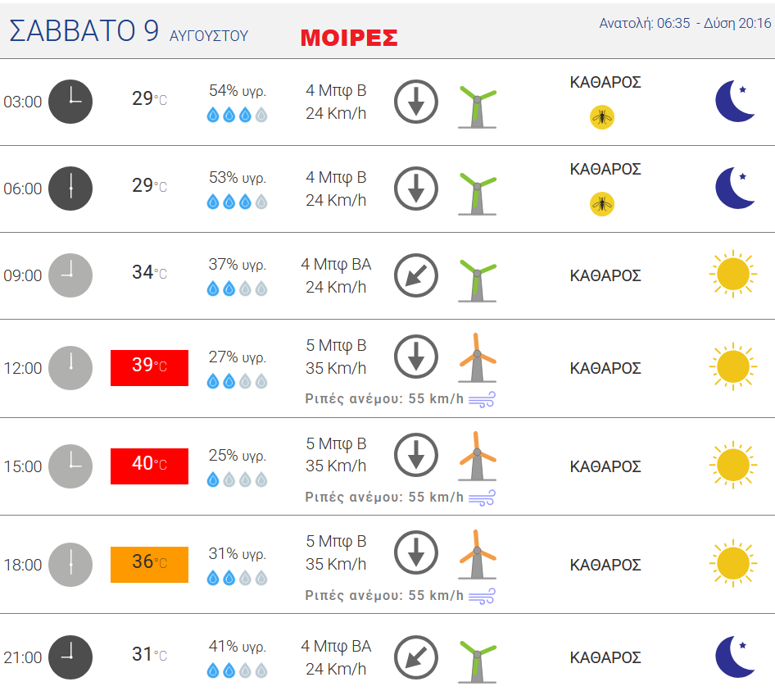
Task: Click the red 40°C temperature box
Action: (149, 466)
